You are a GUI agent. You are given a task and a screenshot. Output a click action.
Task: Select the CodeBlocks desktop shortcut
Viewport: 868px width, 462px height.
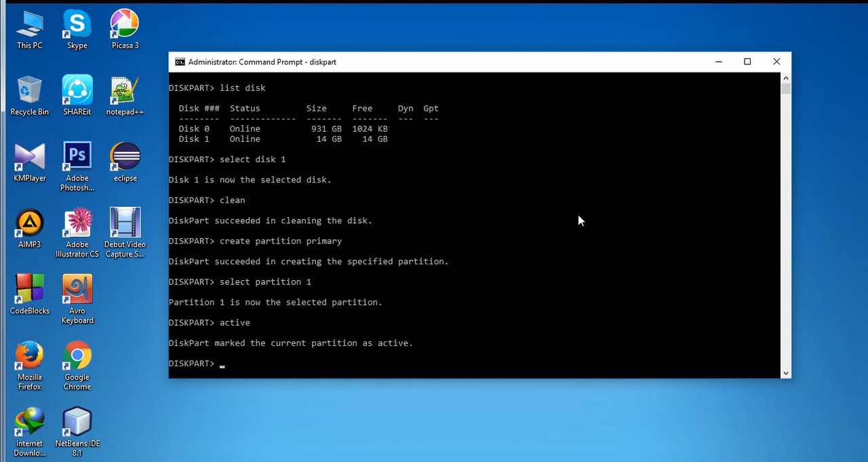29,290
